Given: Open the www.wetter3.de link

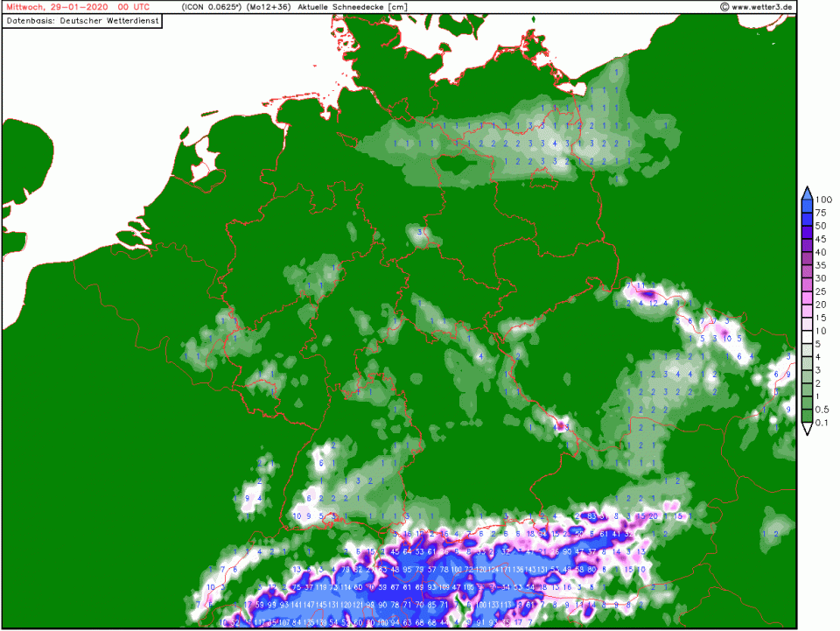Looking at the screenshot, I should (x=762, y=7).
